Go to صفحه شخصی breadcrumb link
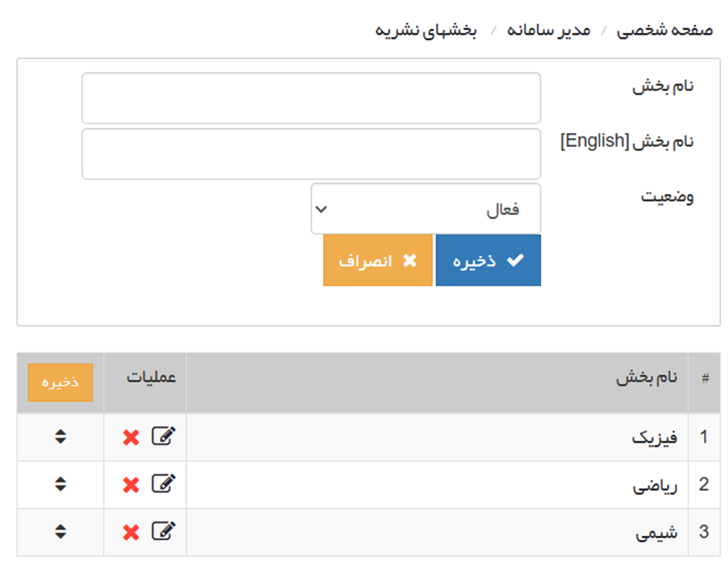Image resolution: width=728 pixels, height=568 pixels. point(665,31)
